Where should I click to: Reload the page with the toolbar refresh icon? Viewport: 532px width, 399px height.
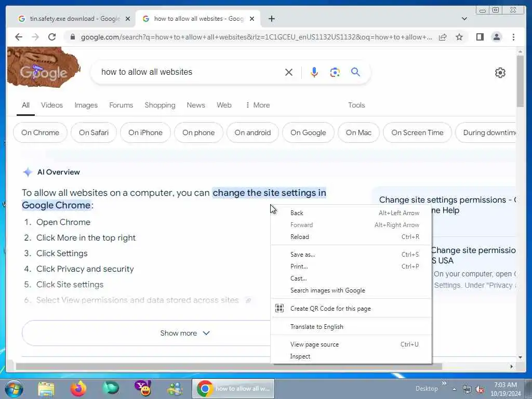point(52,37)
